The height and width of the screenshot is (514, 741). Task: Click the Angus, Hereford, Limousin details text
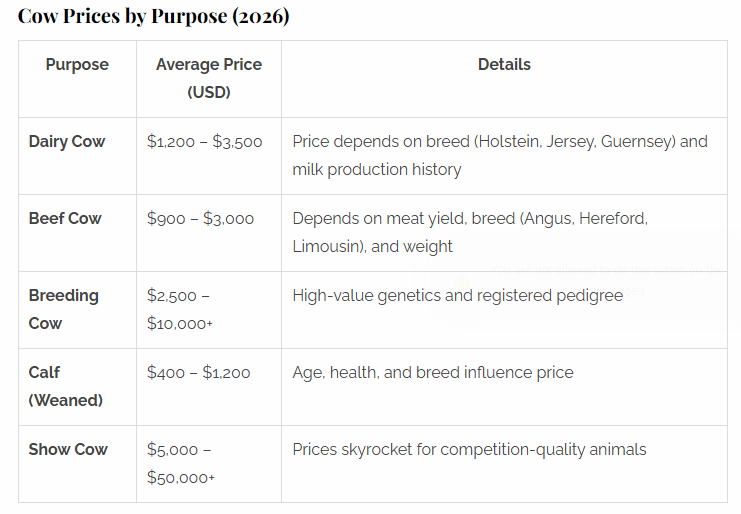[470, 232]
